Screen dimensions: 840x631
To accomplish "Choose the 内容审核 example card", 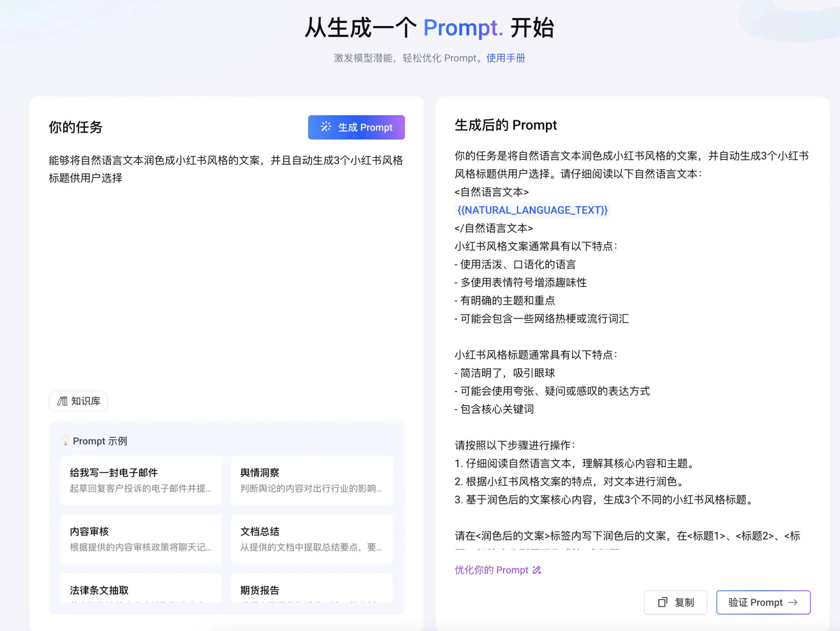I will (141, 538).
